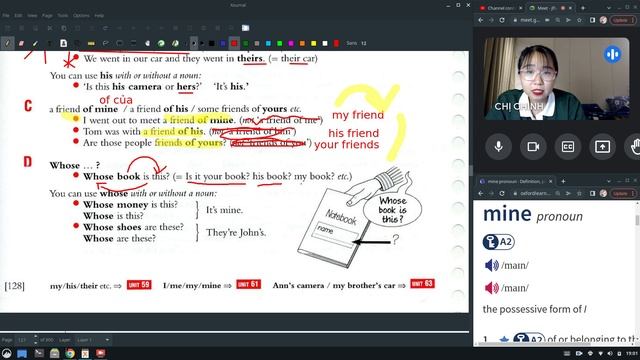
Task: Click the first green default-tool icon
Action: click(x=161, y=43)
